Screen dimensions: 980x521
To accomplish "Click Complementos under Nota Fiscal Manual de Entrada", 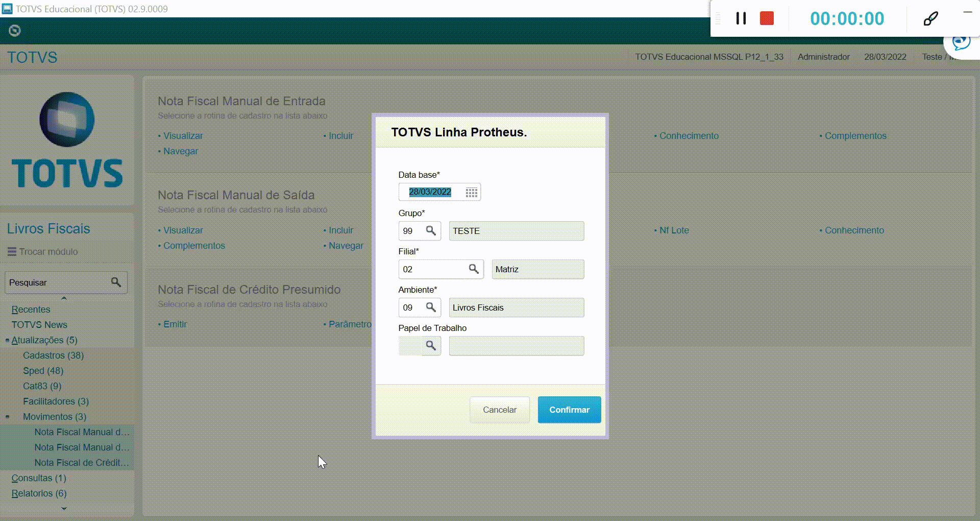I will click(855, 136).
